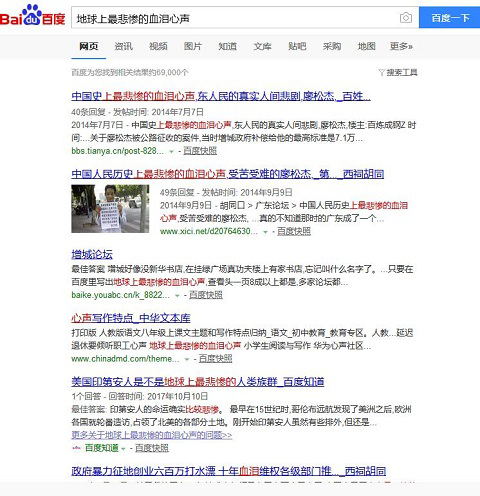Open 更多关于地球上最悲惨的血泪心声的问题 link
Image resolution: width=480 pixels, height=496 pixels.
(x=152, y=435)
